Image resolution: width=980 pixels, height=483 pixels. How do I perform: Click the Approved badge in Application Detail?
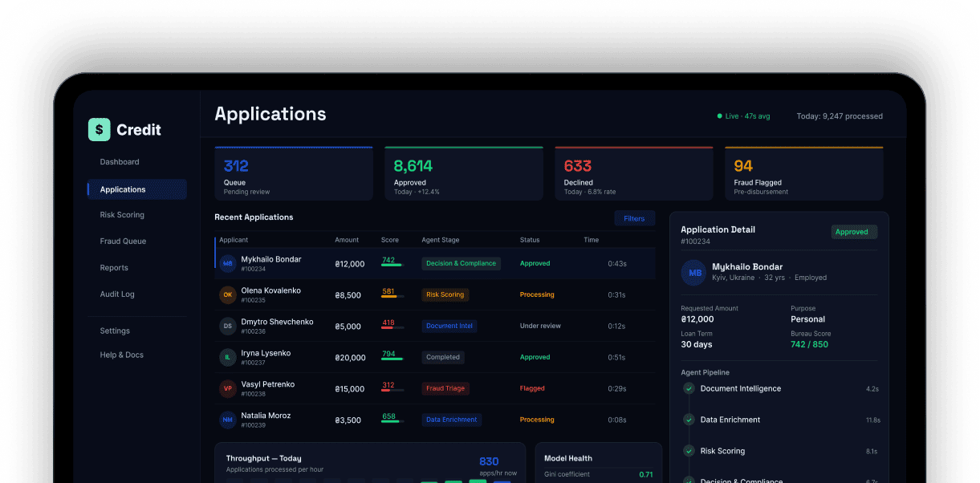coord(854,232)
